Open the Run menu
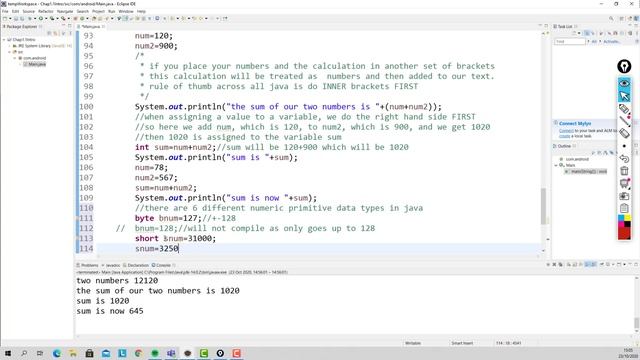Screen dimensions: 640x360 pyautogui.click(x=111, y=11)
